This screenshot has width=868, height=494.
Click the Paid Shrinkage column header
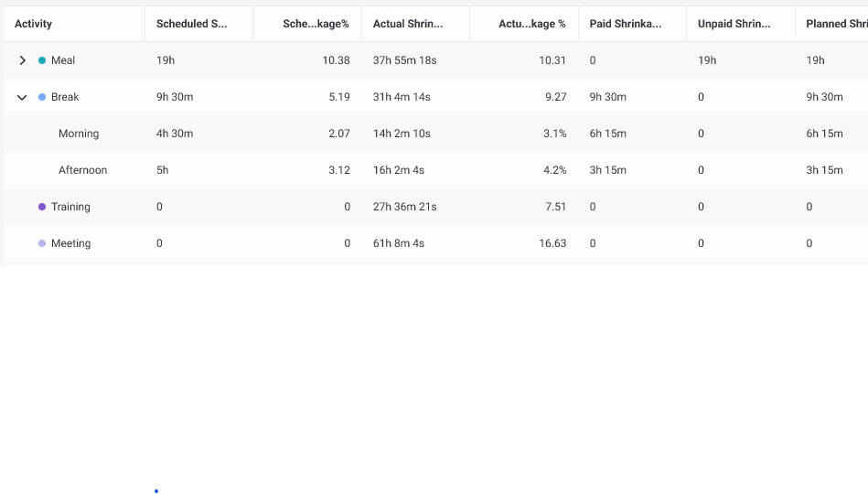pyautogui.click(x=626, y=24)
